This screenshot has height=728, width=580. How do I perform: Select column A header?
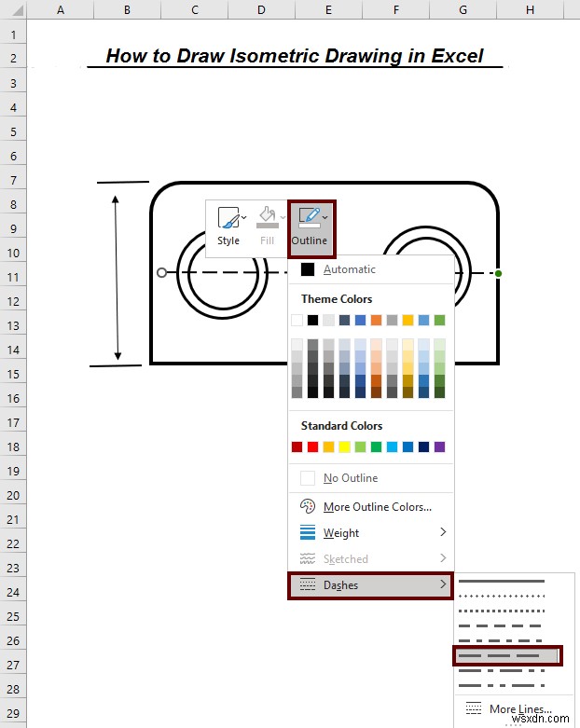61,9
